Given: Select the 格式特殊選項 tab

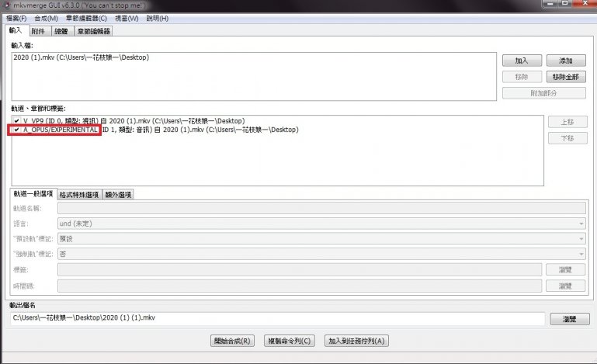Looking at the screenshot, I should pyautogui.click(x=79, y=195).
